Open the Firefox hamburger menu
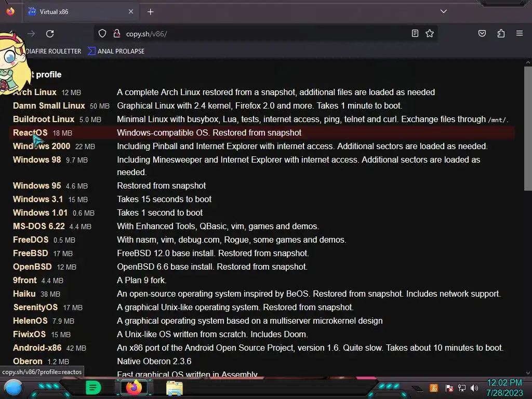 pyautogui.click(x=519, y=33)
